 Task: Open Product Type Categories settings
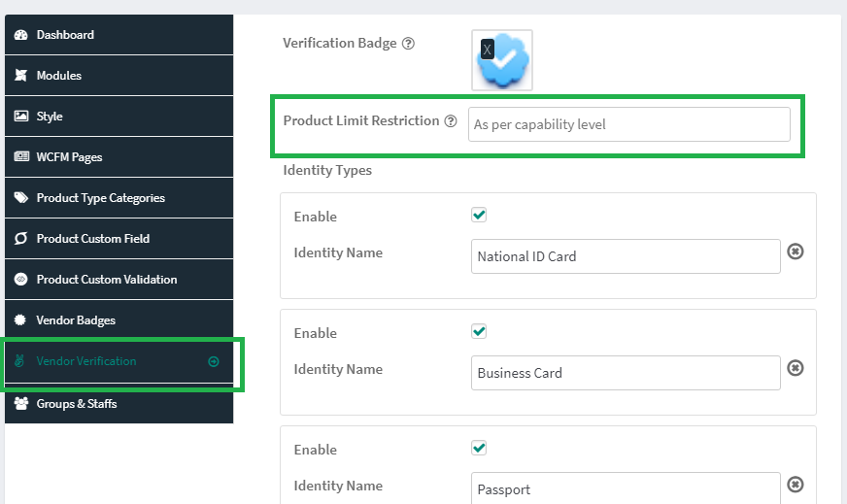tap(119, 198)
